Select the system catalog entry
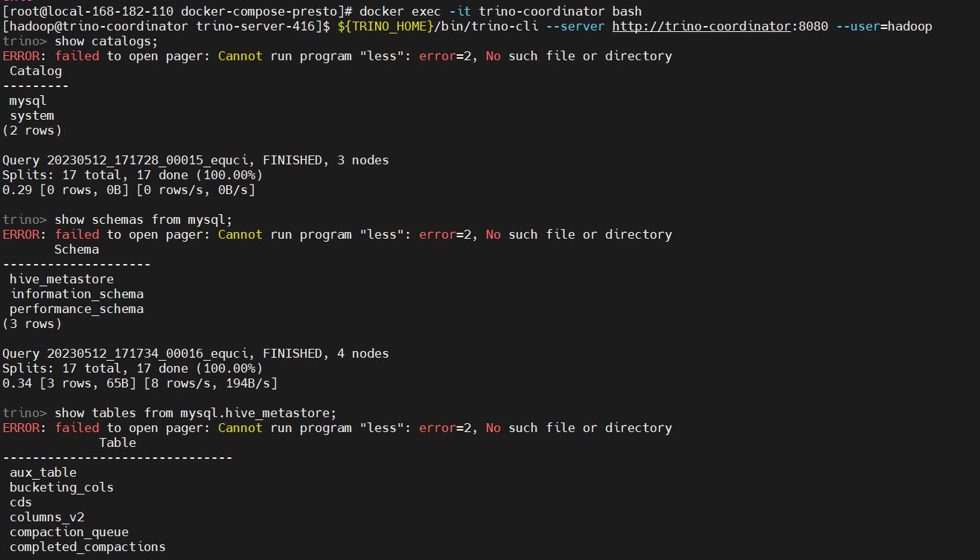The height and width of the screenshot is (560, 980). (31, 115)
